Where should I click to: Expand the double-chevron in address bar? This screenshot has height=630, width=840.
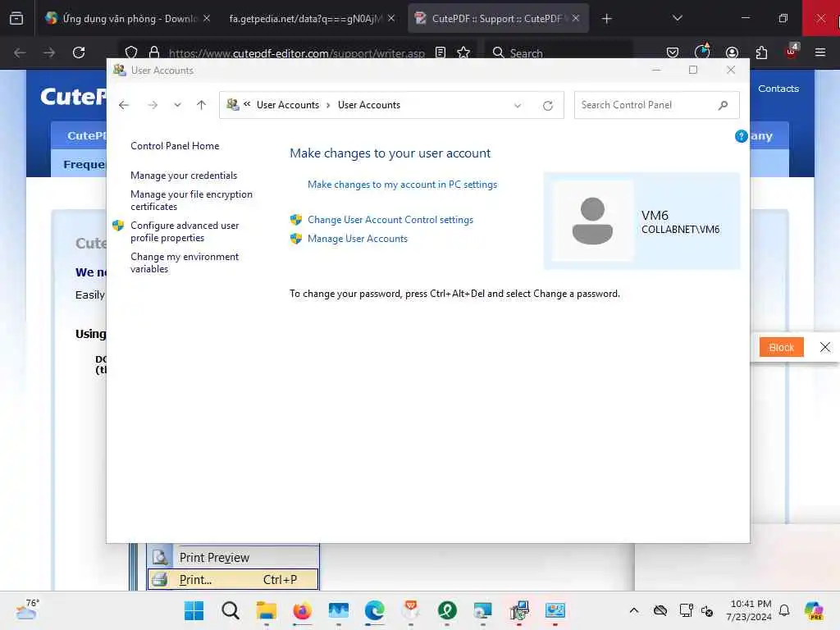(247, 104)
